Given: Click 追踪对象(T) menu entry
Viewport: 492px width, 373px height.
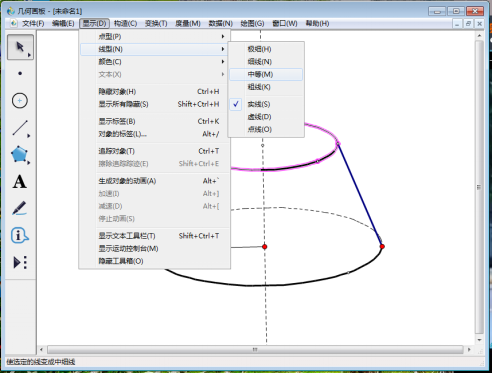Looking at the screenshot, I should 155,151.
